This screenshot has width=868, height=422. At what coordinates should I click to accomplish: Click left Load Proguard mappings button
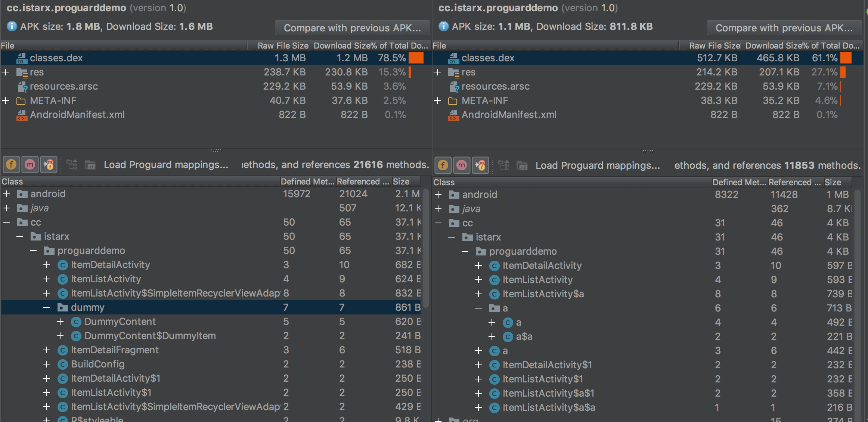(x=166, y=165)
